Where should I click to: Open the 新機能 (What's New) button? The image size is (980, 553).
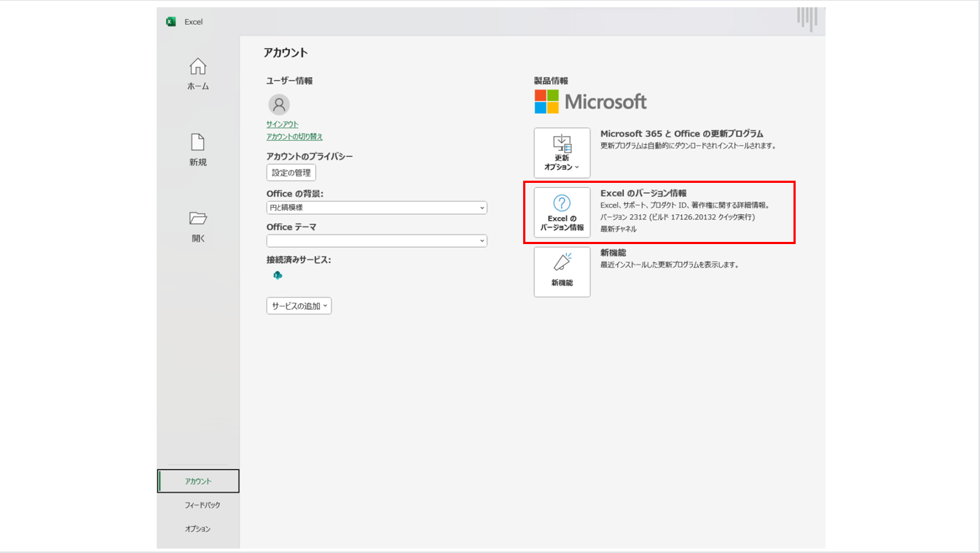[562, 272]
